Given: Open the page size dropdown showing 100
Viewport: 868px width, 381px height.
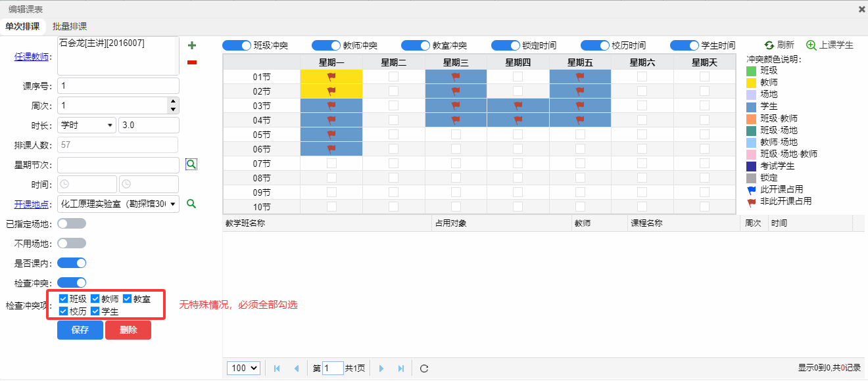Looking at the screenshot, I should 243,369.
